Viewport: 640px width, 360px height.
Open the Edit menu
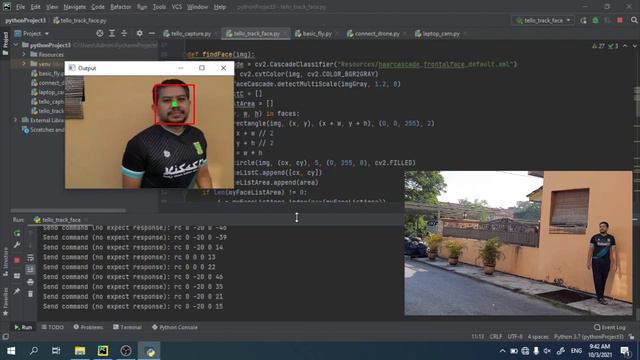click(x=36, y=7)
